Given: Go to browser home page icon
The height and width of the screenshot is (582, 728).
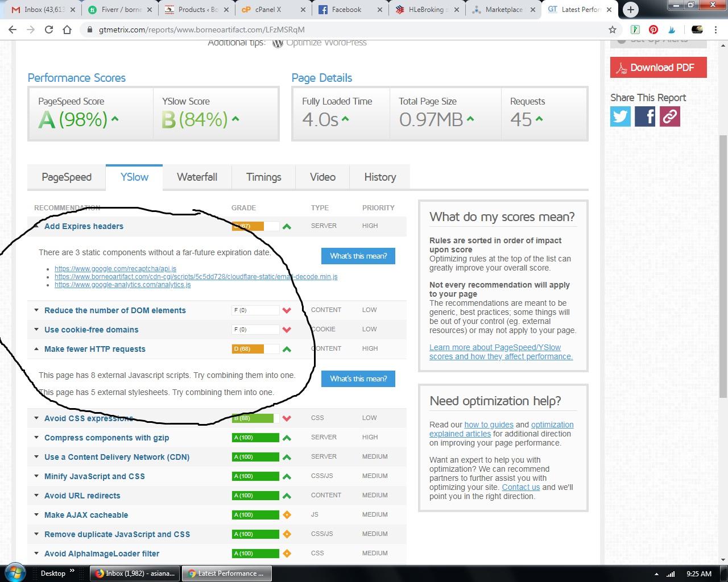Looking at the screenshot, I should pyautogui.click(x=67, y=30).
